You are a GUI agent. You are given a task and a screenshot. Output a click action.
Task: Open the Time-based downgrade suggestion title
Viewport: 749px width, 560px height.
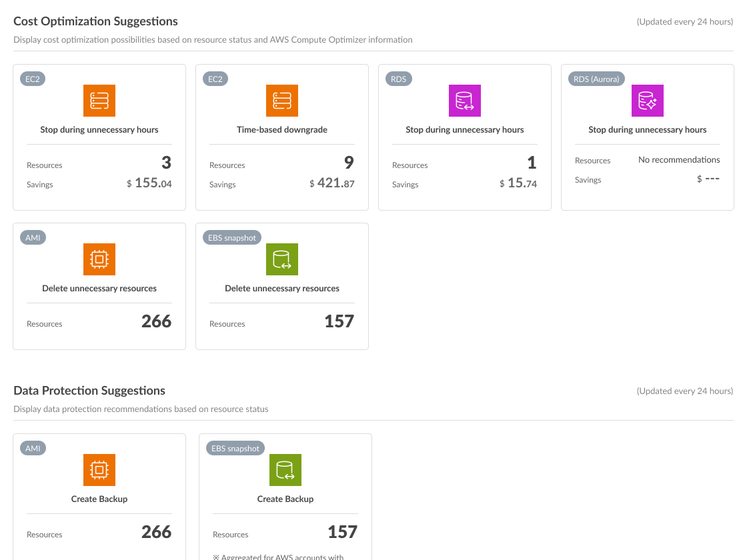pyautogui.click(x=282, y=130)
